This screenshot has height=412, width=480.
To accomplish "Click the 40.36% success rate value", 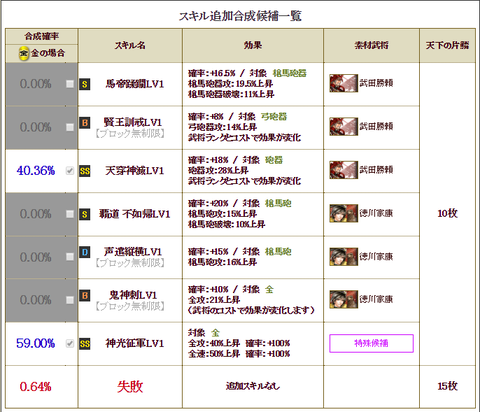I will coord(36,171).
